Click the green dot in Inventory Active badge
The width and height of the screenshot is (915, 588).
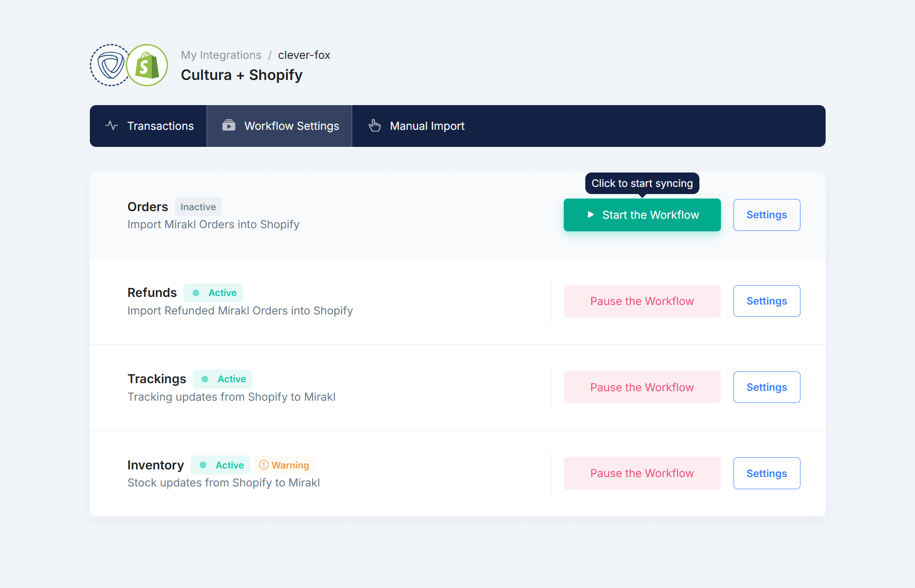click(x=203, y=465)
